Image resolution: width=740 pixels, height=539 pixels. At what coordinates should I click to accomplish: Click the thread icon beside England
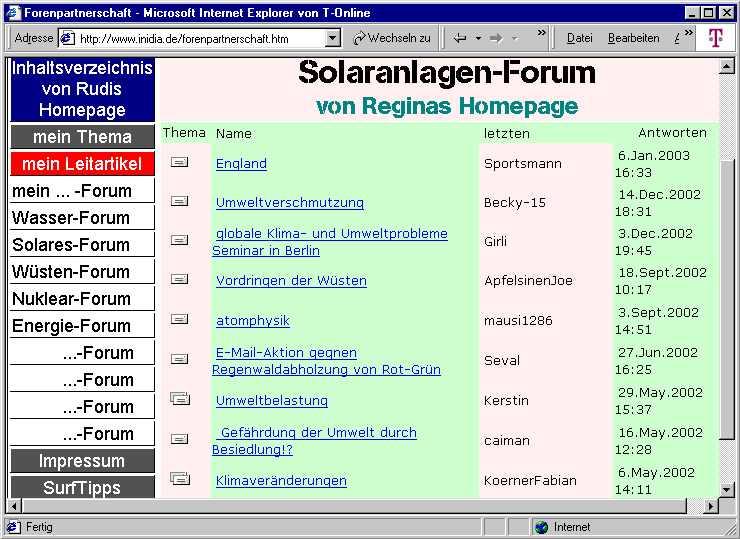pos(179,162)
